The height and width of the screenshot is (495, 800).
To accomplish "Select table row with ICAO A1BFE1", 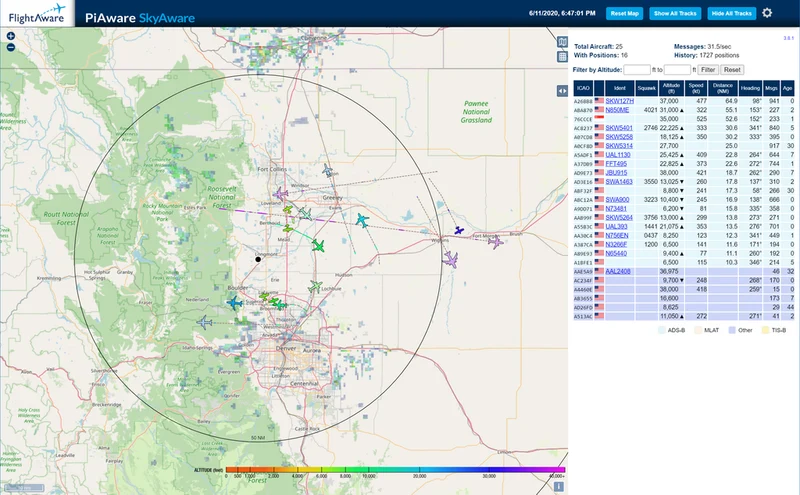I will [x=684, y=262].
